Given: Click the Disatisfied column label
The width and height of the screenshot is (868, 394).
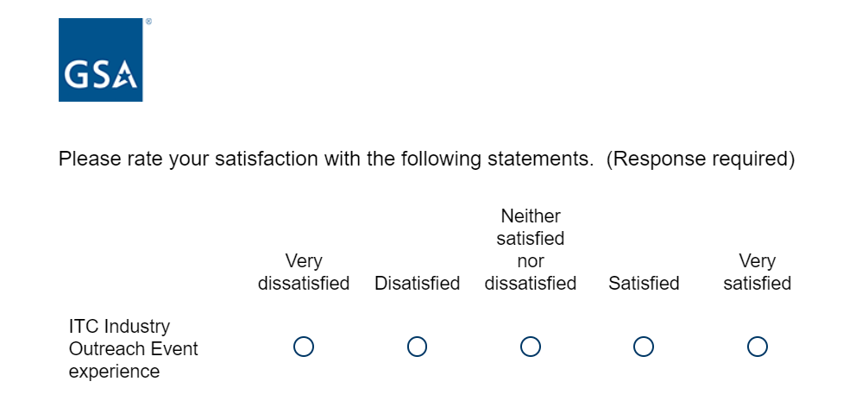Looking at the screenshot, I should (417, 283).
